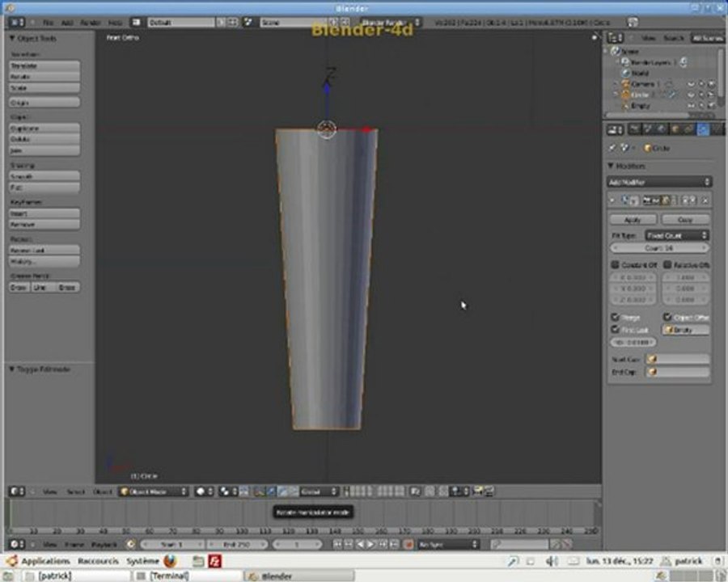This screenshot has height=582, width=728.
Task: Click the Delete button in Object Tools
Action: (x=44, y=139)
